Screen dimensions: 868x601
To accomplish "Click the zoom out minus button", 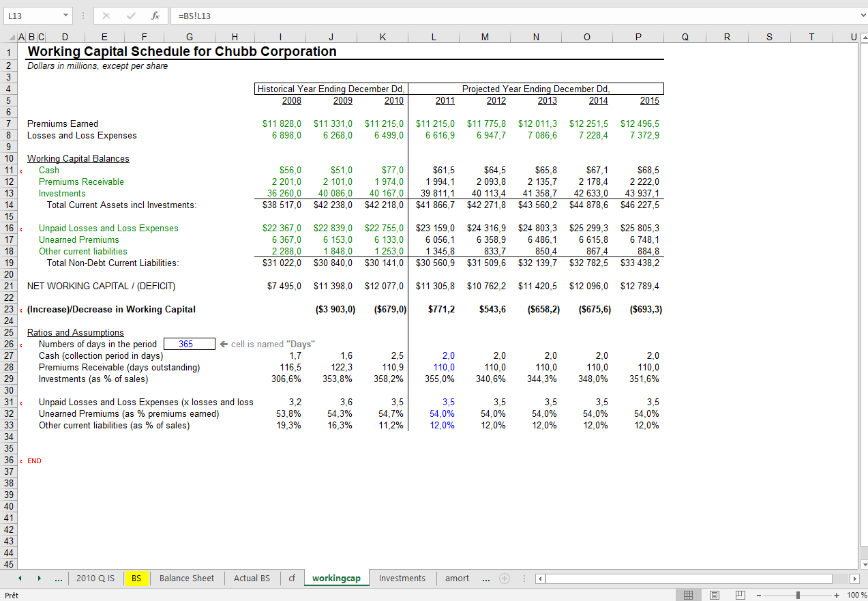I will (x=758, y=595).
